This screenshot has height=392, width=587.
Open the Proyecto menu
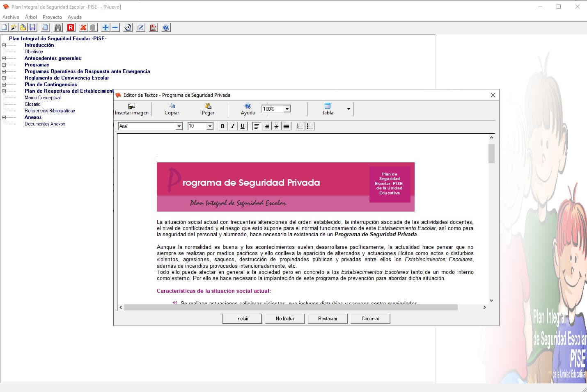pos(52,17)
